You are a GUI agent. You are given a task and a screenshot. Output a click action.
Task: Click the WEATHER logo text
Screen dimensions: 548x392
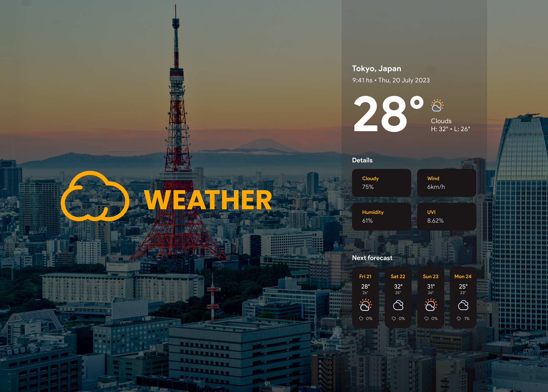pos(208,200)
